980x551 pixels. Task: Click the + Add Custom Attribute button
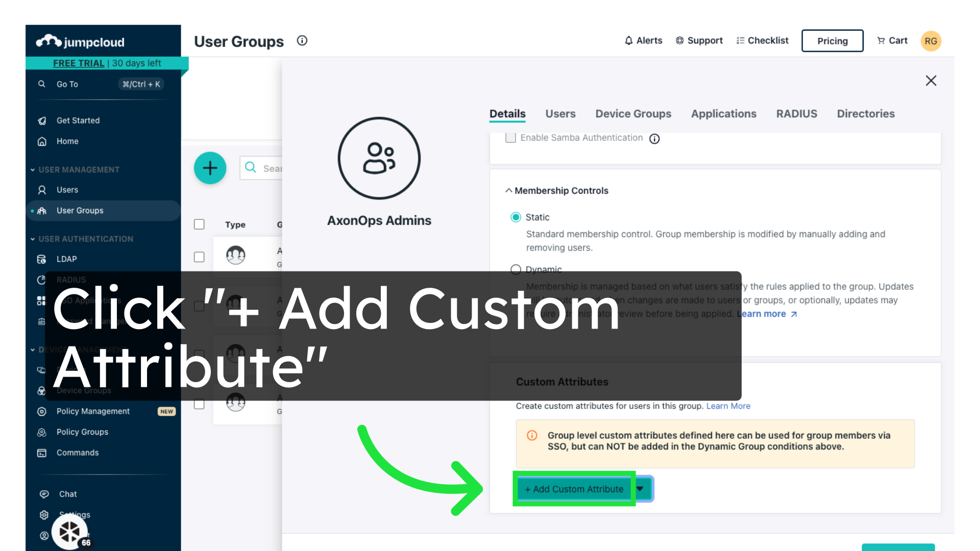pyautogui.click(x=574, y=489)
